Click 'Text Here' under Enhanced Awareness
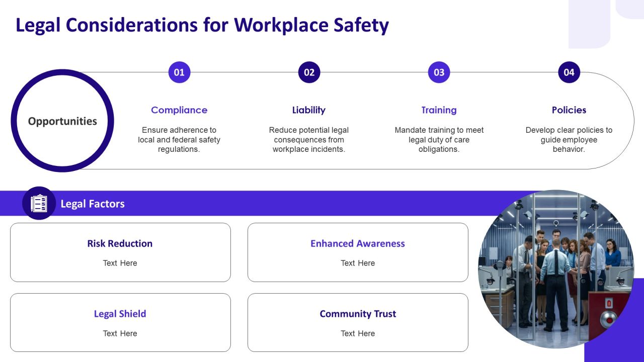Viewport: 644px width, 362px height. (358, 263)
